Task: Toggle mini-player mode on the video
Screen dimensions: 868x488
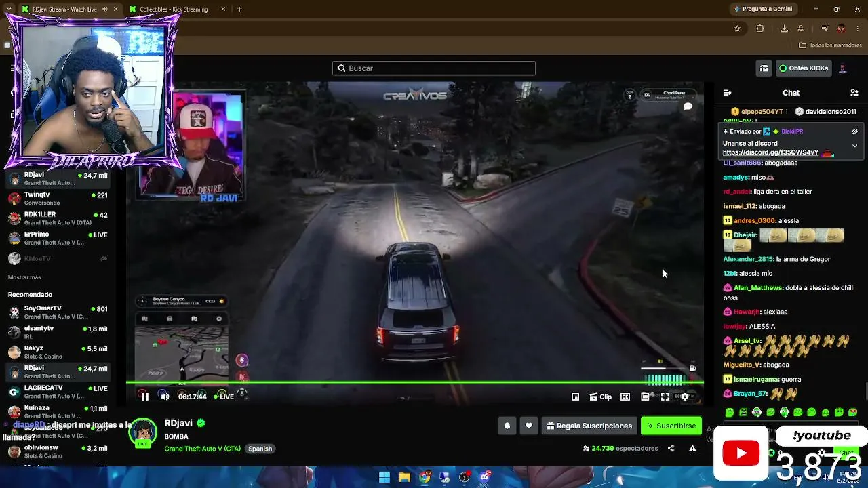Action: (x=575, y=396)
